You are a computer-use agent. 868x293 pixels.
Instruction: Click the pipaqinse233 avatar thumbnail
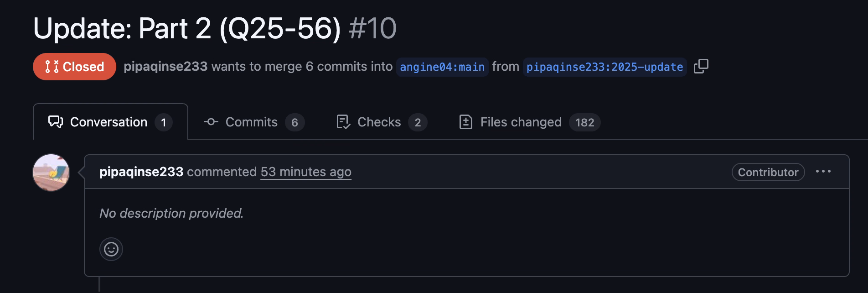tap(51, 173)
